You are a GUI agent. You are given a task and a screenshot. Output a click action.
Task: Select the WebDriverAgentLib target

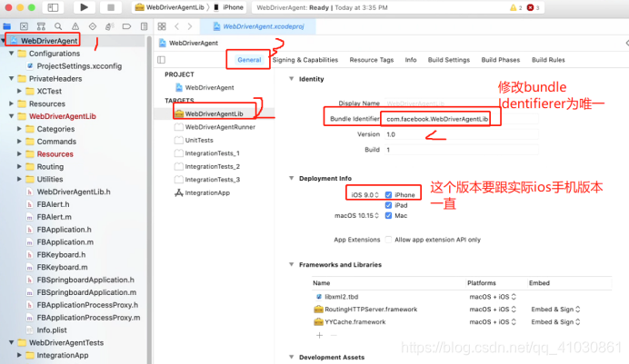(x=214, y=113)
